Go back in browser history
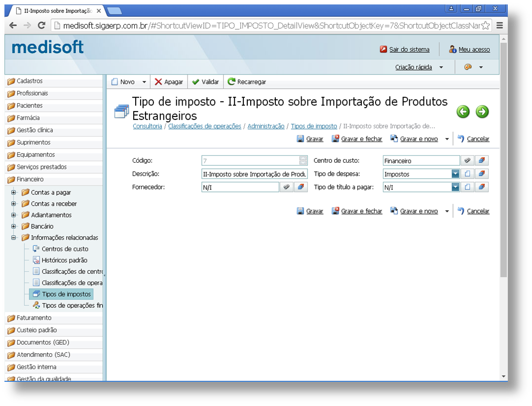 [13, 26]
